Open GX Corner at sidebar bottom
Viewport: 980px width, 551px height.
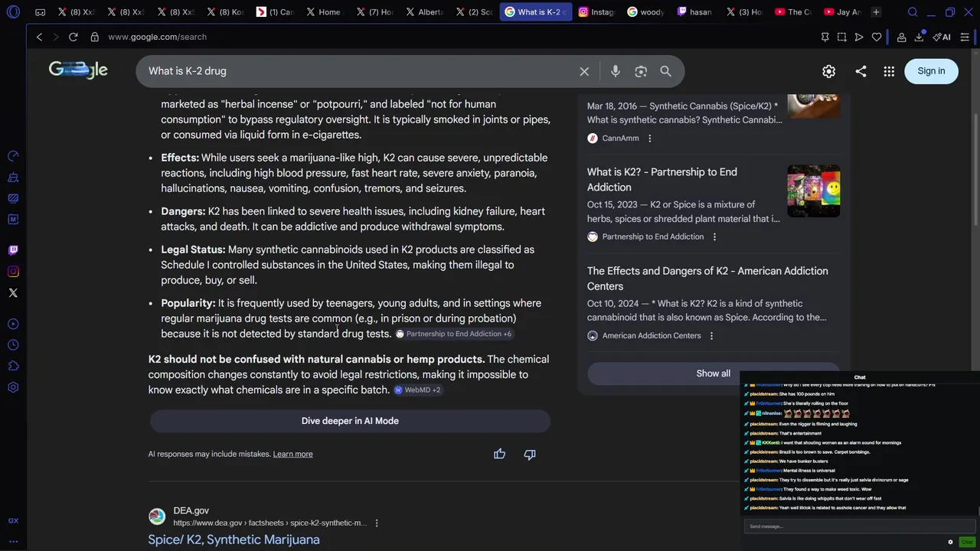[x=13, y=521]
